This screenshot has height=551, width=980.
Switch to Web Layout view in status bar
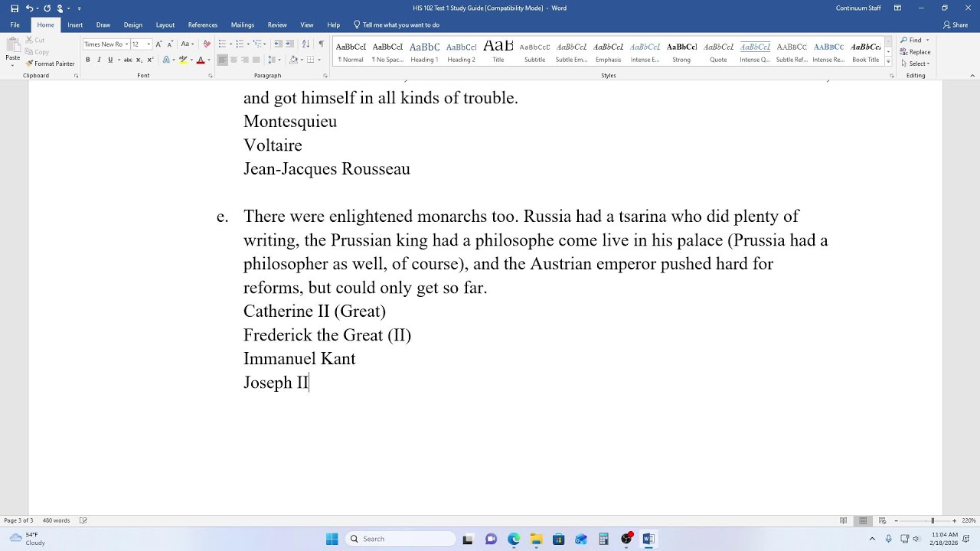click(882, 520)
